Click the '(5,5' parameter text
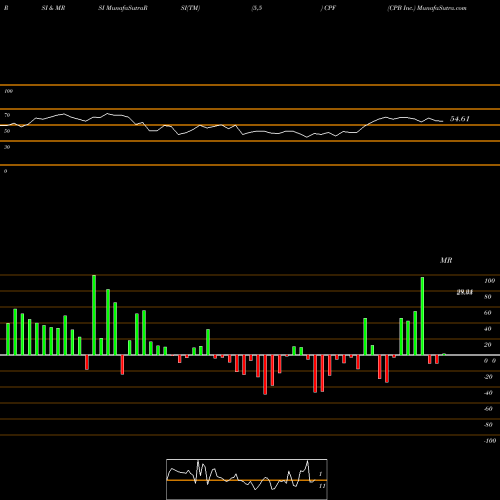The image size is (500, 500). pos(257,8)
